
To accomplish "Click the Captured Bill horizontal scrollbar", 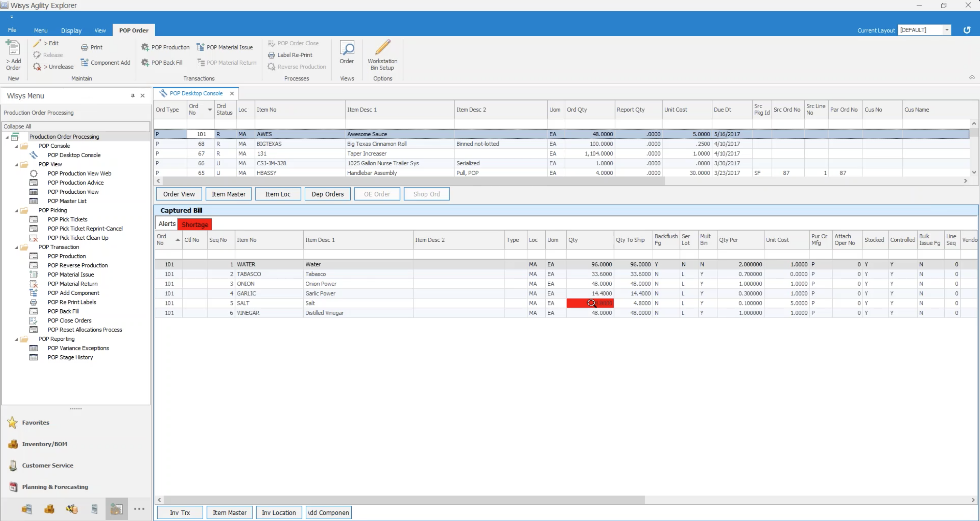I will 404,500.
